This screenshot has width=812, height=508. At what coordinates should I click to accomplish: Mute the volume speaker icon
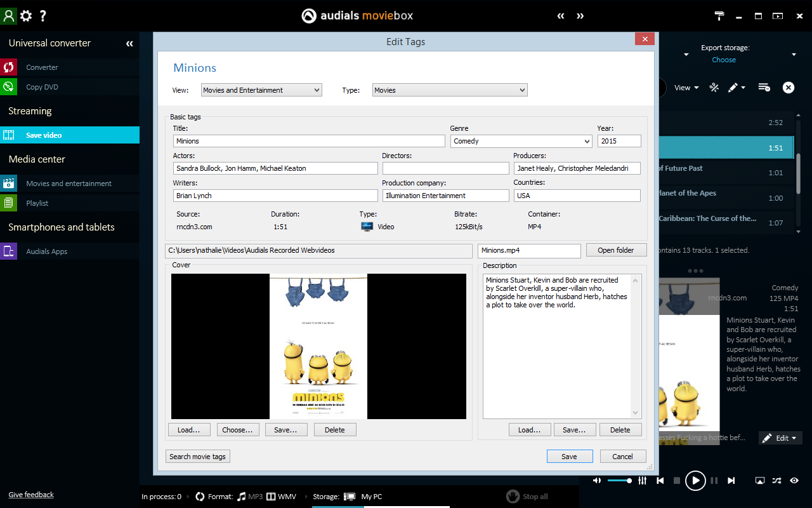click(597, 481)
